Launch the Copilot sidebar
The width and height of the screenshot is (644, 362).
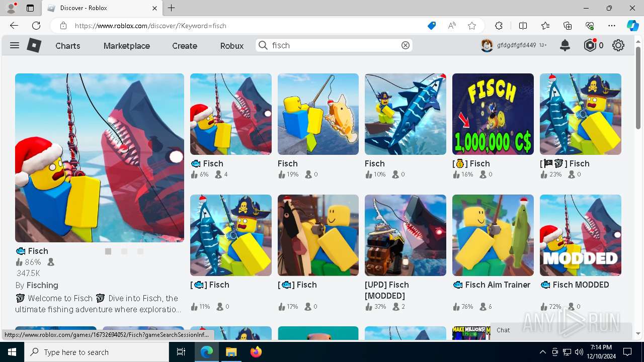[x=632, y=26]
